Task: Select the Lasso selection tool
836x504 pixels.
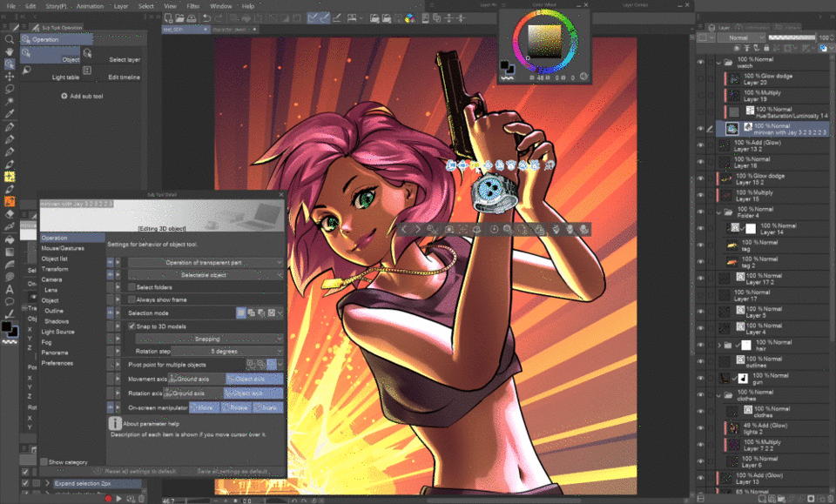Action: [x=9, y=89]
